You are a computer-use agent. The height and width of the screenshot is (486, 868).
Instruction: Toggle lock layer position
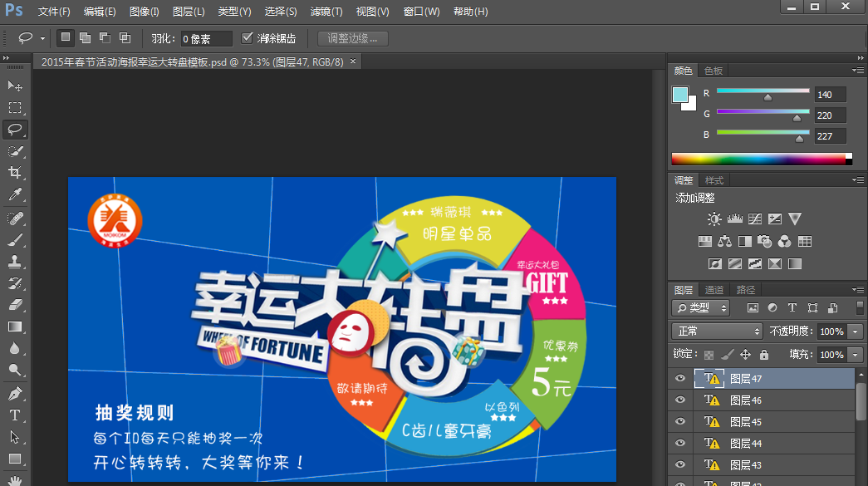[745, 354]
